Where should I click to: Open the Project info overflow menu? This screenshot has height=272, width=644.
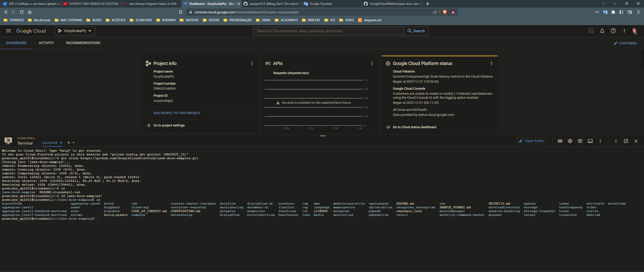(x=252, y=63)
